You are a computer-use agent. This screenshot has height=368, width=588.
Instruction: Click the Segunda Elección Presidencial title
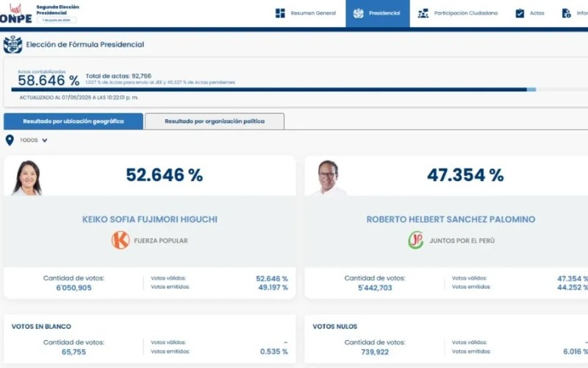pos(58,10)
